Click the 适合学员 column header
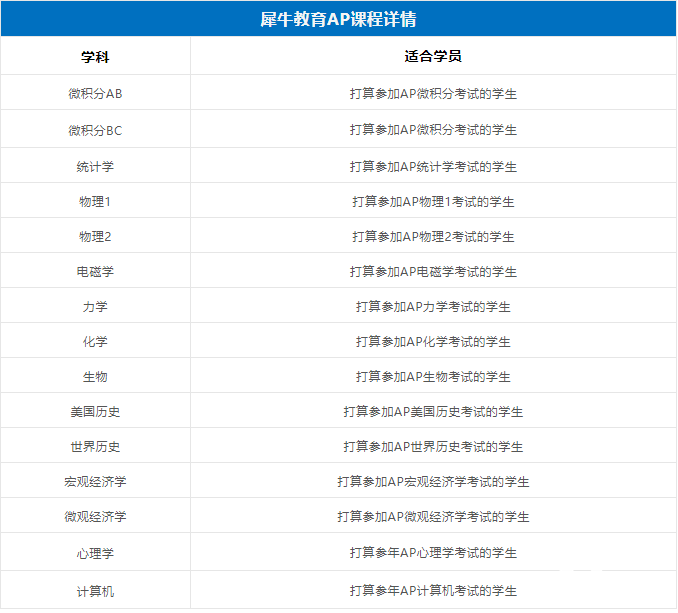 pos(433,56)
